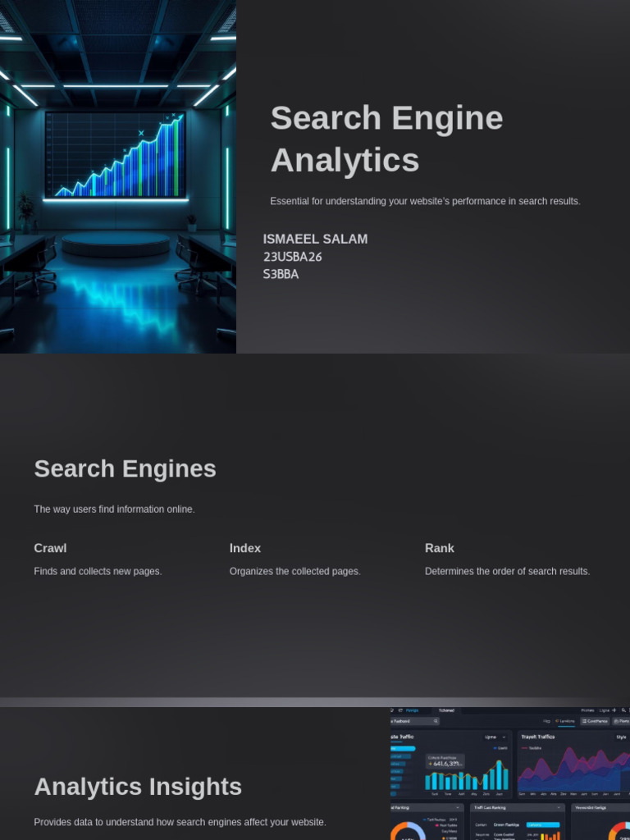
Task: Click the "Index" column heading
Action: 245,548
